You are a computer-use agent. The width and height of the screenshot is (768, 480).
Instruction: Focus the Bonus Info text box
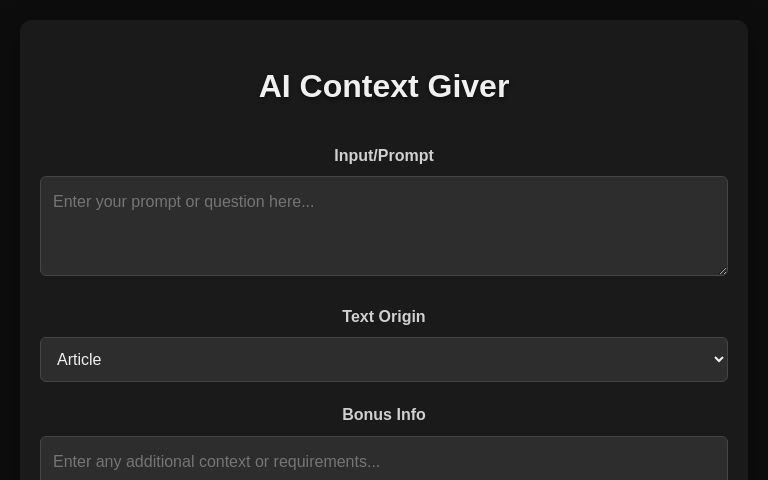[x=384, y=458]
